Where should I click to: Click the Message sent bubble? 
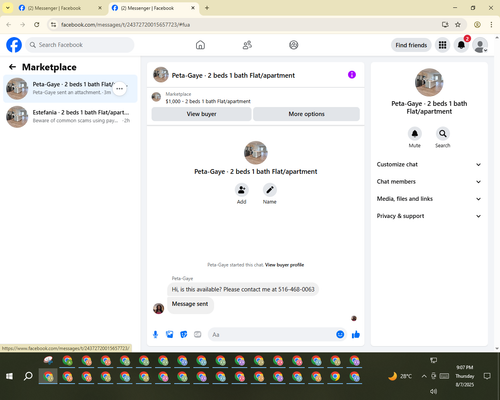click(190, 305)
